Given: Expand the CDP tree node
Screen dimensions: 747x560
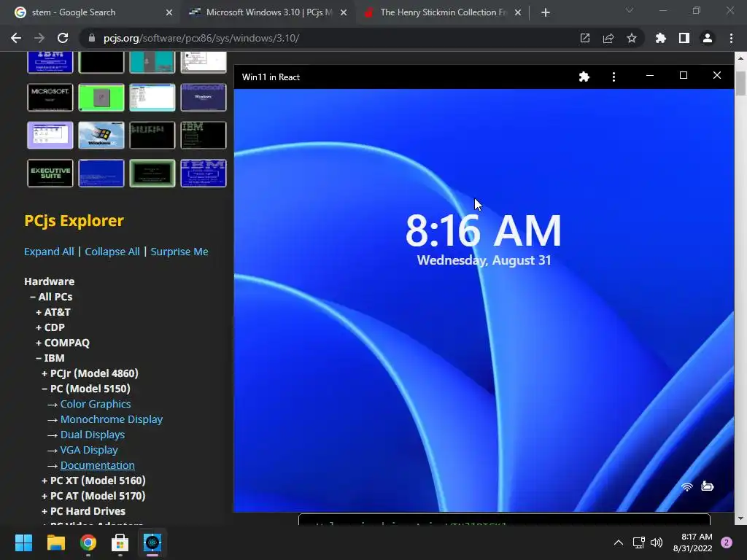Looking at the screenshot, I should [x=50, y=327].
